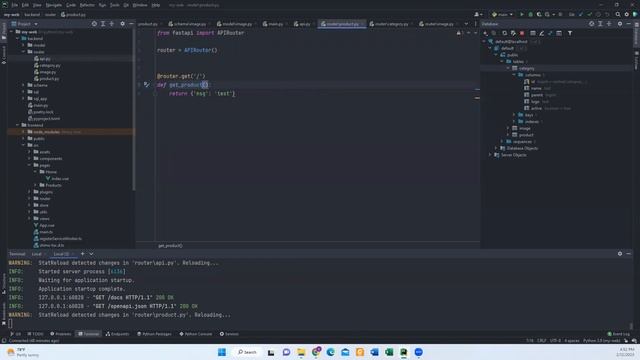Open the Navigate menu

[x=53, y=5]
